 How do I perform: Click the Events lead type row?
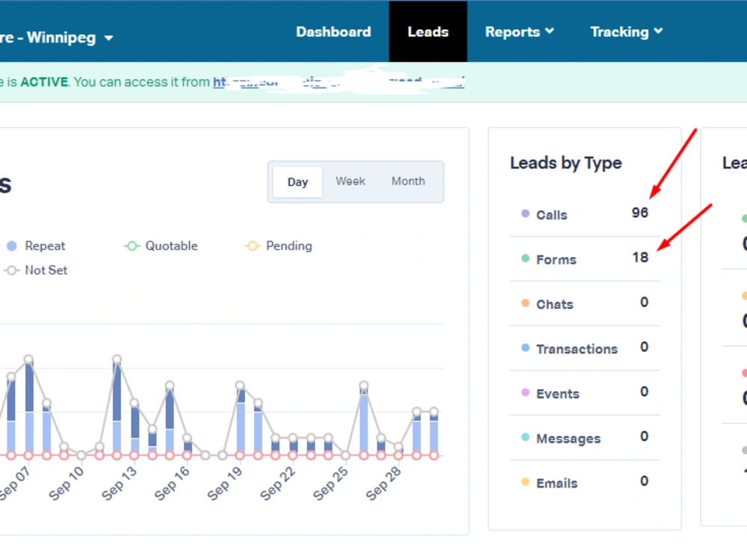pos(585,393)
